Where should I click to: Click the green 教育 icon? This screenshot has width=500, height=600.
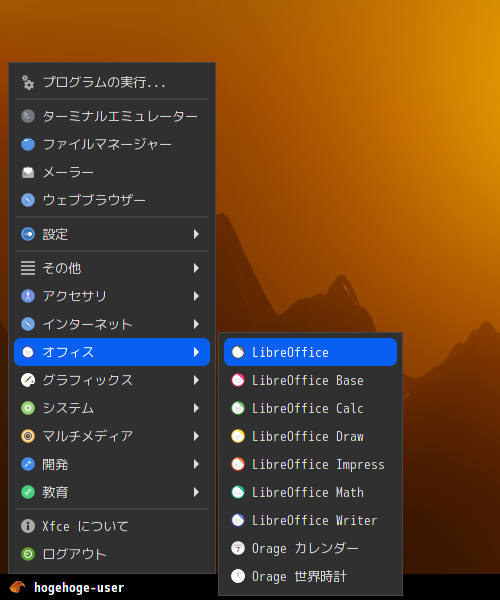coord(28,492)
